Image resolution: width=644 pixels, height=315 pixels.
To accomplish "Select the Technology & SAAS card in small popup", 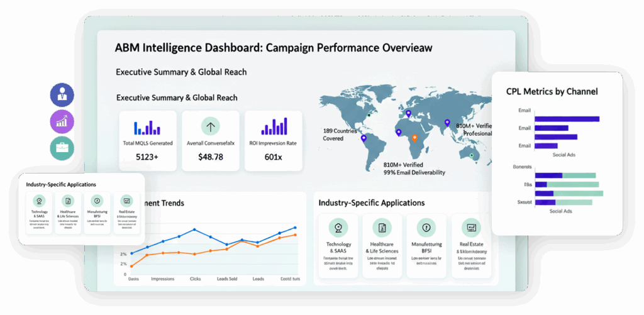I will pyautogui.click(x=40, y=213).
